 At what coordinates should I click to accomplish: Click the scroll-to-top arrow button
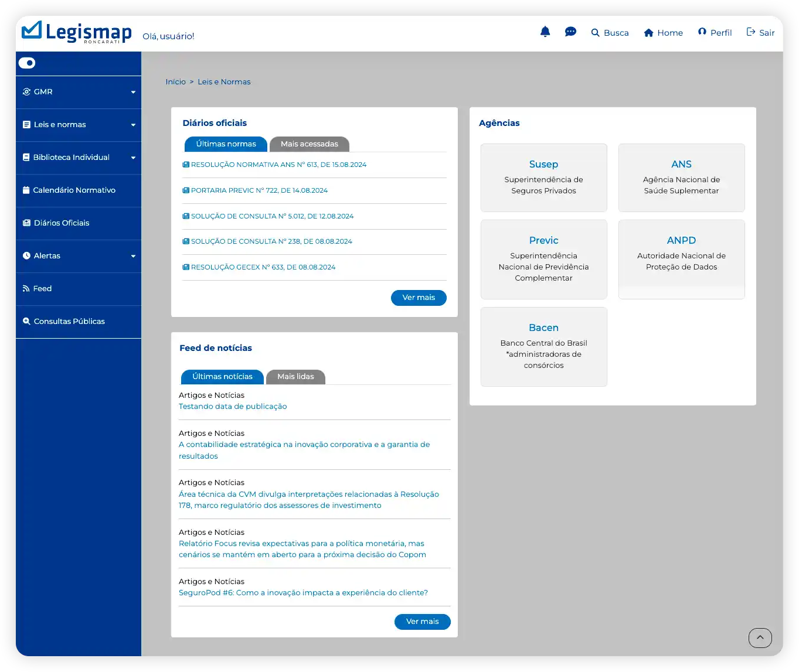tap(760, 637)
